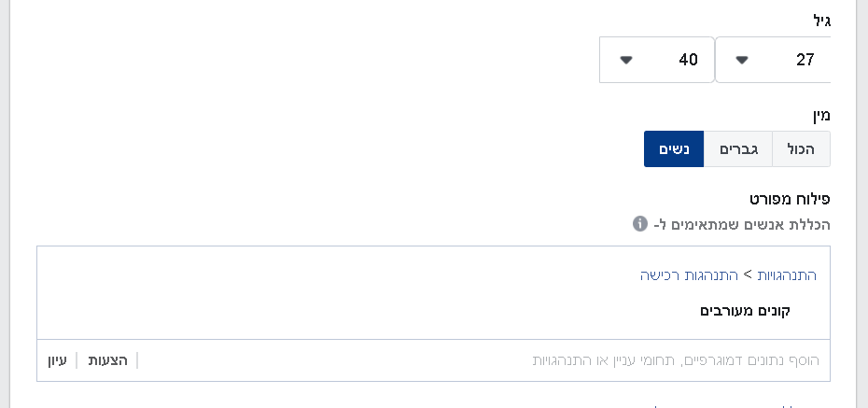868x408 pixels.
Task: Open the עיון browse tab
Action: click(x=57, y=360)
